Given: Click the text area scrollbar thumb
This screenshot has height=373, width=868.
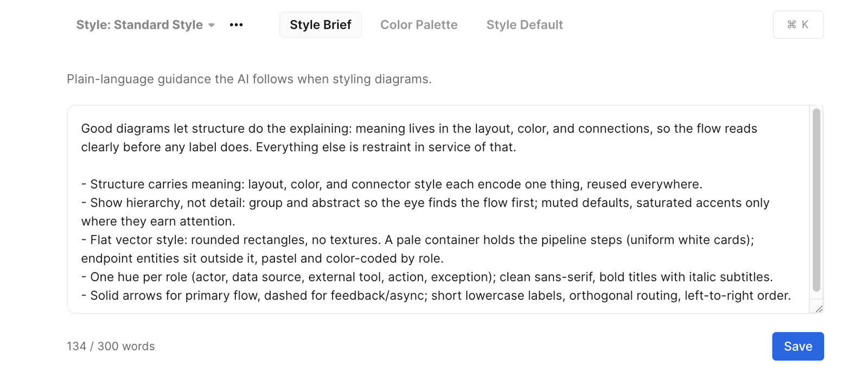Looking at the screenshot, I should (x=816, y=200).
